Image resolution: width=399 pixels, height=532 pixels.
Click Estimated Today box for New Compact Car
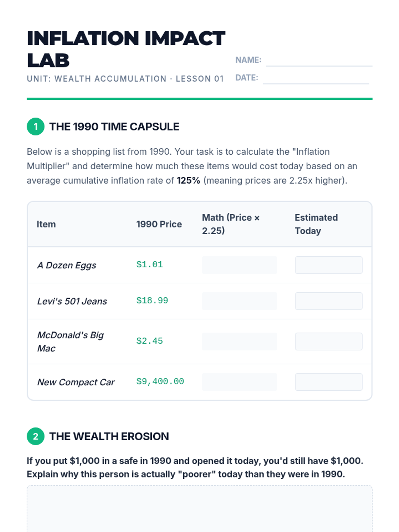[x=329, y=382]
